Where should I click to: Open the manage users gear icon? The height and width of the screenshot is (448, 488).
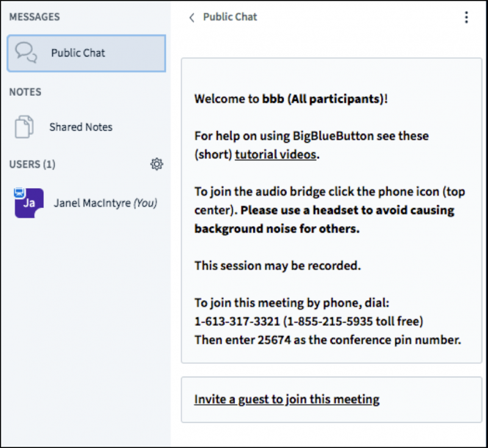click(x=157, y=164)
